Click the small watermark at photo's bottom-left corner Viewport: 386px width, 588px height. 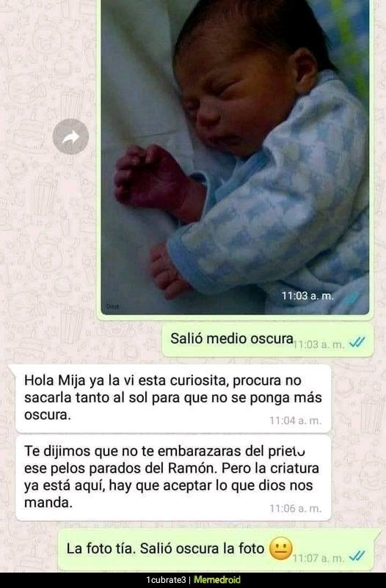point(112,306)
